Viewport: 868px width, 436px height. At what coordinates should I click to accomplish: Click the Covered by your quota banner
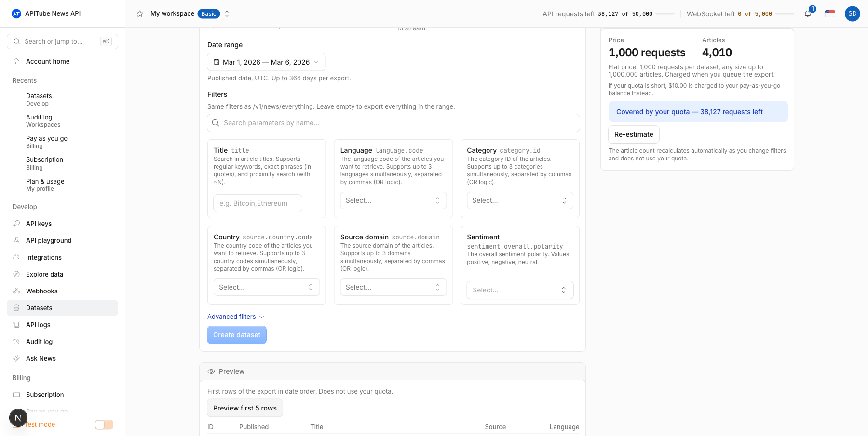[x=698, y=112]
